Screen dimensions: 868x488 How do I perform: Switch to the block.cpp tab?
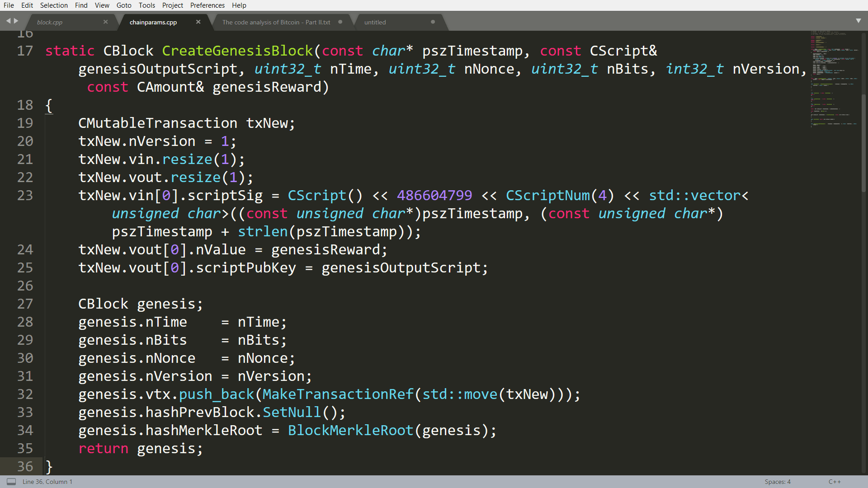tap(50, 22)
